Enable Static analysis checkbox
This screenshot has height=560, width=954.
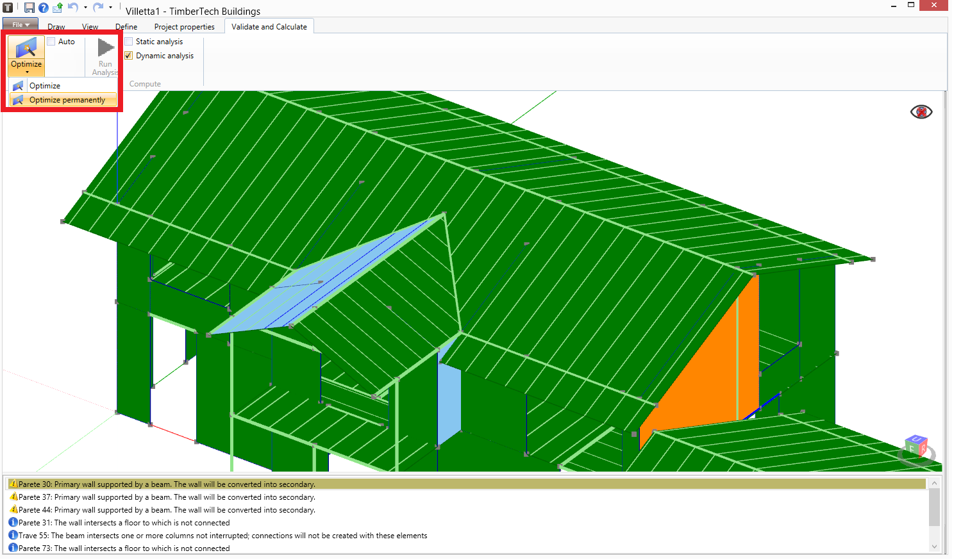(x=129, y=42)
